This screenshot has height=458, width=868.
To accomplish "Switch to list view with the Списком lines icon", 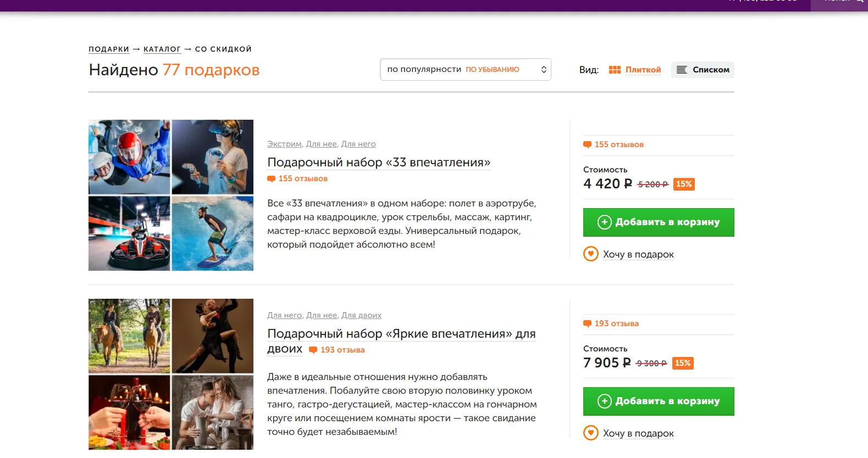I will [682, 70].
